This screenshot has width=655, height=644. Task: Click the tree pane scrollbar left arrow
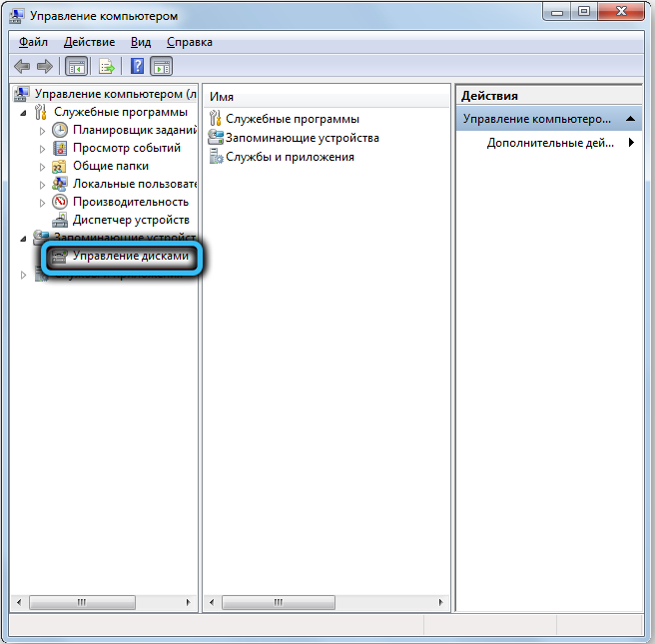pyautogui.click(x=19, y=602)
